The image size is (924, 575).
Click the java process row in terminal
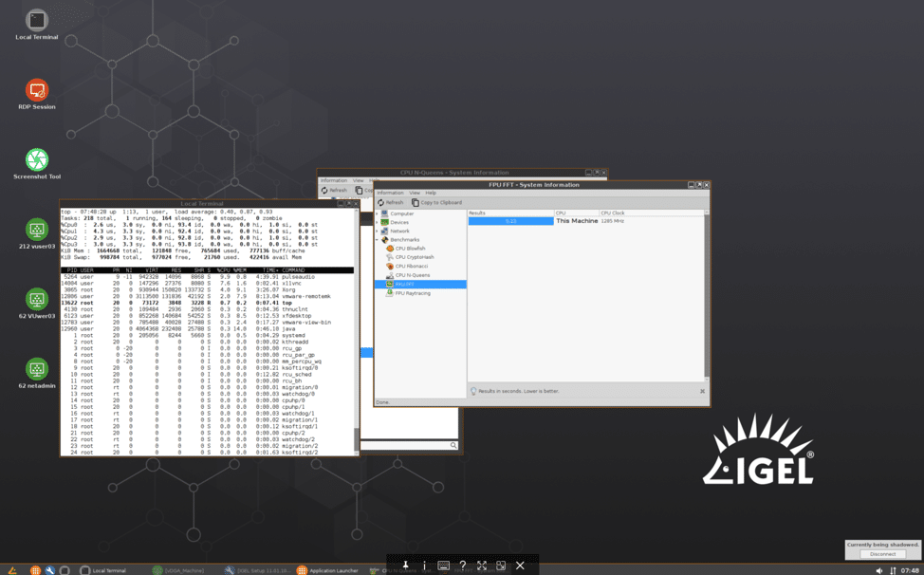pyautogui.click(x=208, y=328)
